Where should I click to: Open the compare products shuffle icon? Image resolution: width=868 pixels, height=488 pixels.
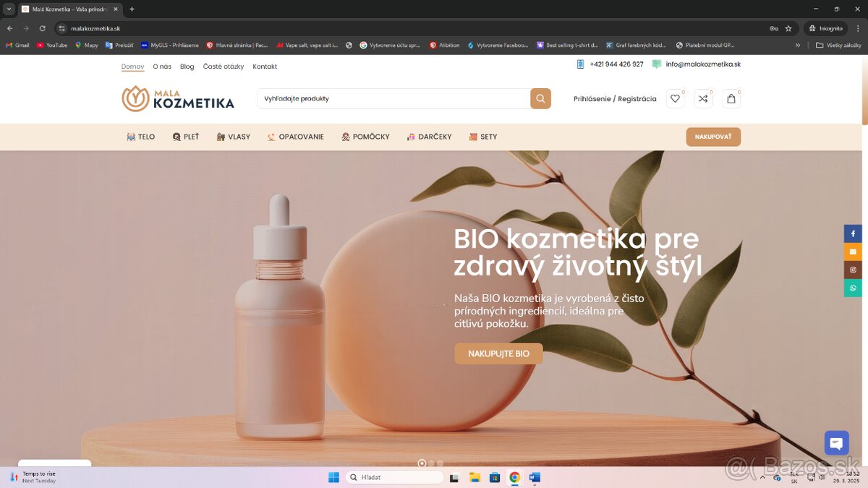[x=703, y=99]
